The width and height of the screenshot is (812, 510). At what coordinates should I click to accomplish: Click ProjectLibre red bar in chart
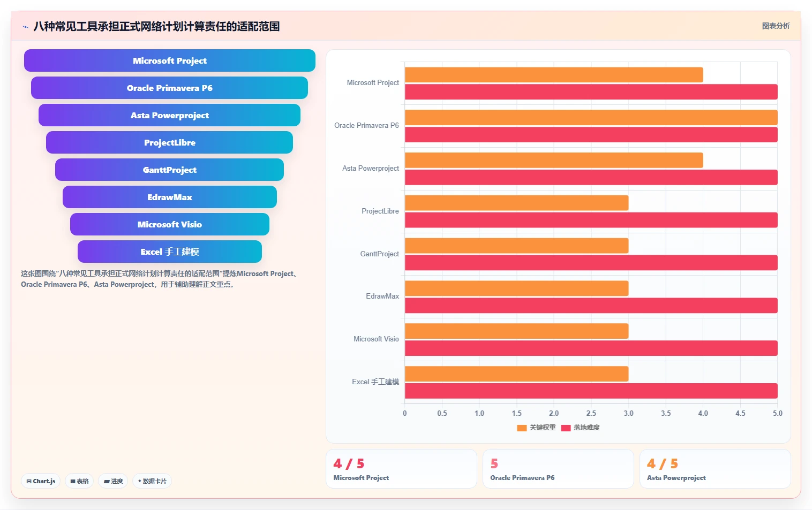pos(591,220)
